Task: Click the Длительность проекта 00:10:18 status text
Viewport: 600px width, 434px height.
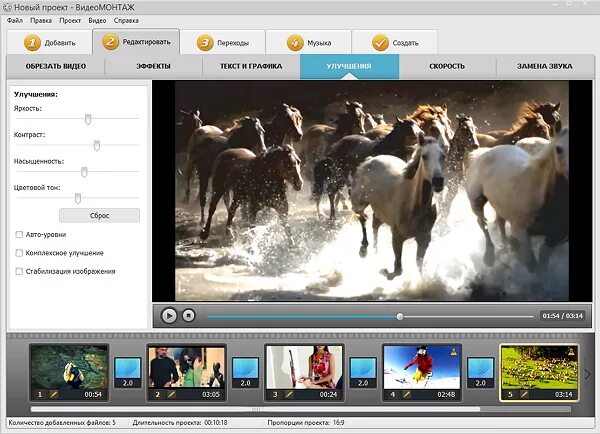Action: 180,423
